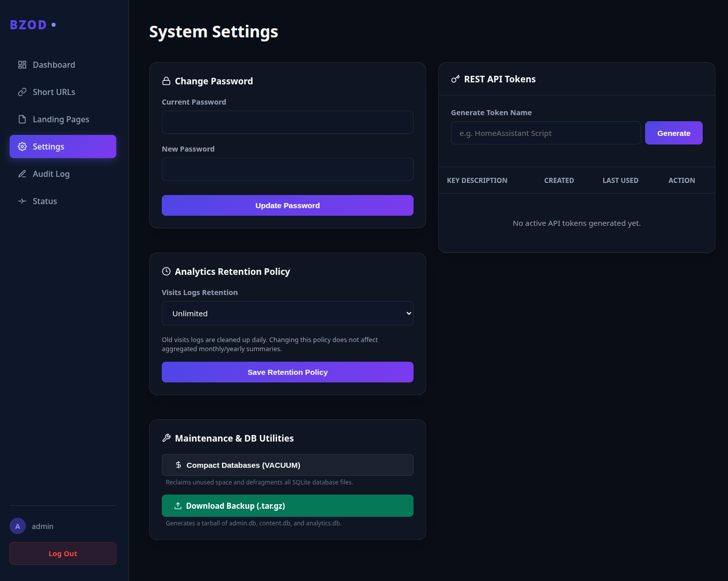Focus the Current Password field
Screen dimensions: 728x581
(x=288, y=122)
